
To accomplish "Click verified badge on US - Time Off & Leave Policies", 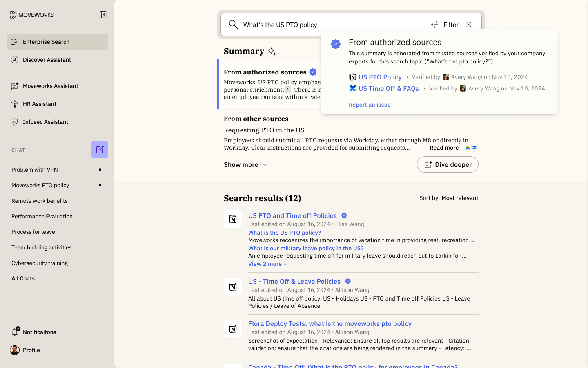I will click(348, 281).
